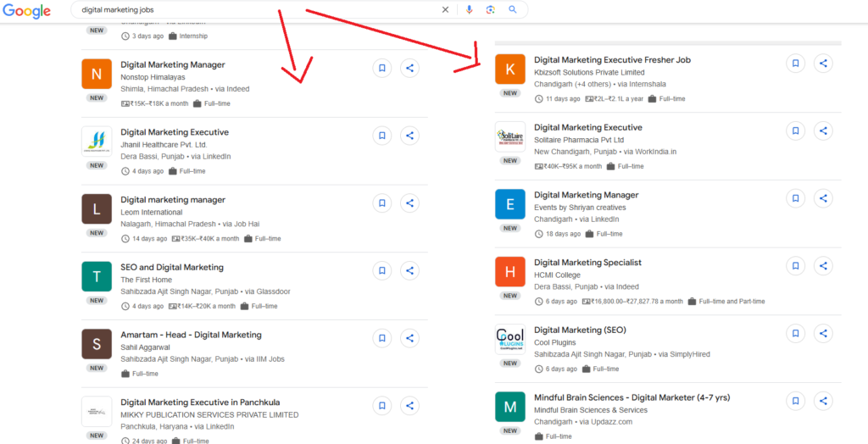Click the brown L logo for Leom International
This screenshot has height=444, width=868.
click(97, 208)
